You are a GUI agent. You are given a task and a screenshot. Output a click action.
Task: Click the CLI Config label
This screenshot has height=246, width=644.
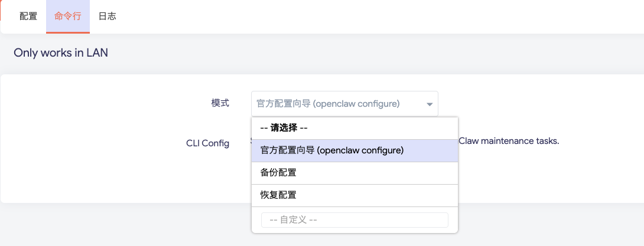click(207, 143)
